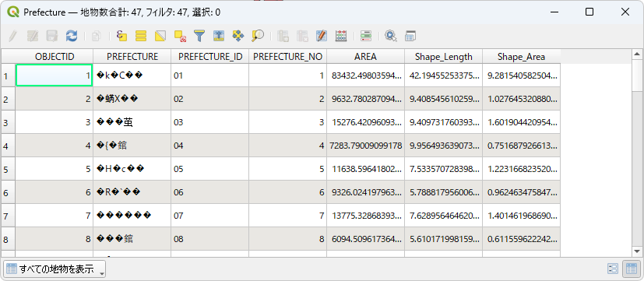
Task: Click the PREFECTURE cell in row 6
Action: (132, 191)
